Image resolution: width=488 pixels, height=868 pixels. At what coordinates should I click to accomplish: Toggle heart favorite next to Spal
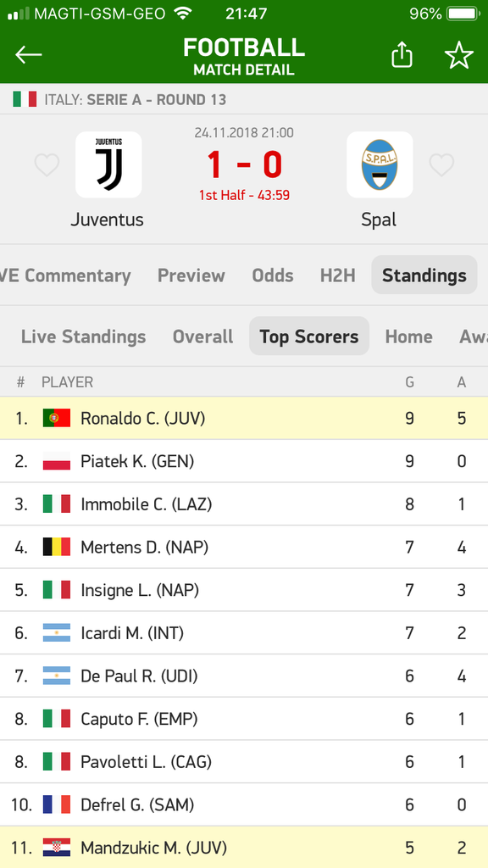[441, 165]
